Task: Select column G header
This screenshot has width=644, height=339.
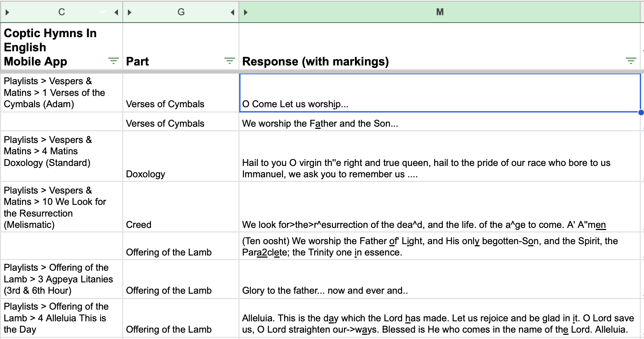Action: [x=181, y=12]
